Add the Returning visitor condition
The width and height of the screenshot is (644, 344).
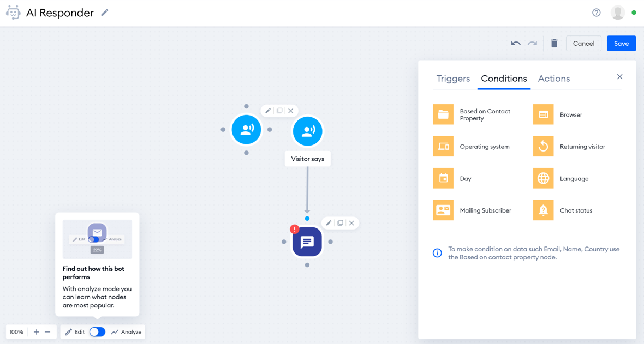pos(543,147)
